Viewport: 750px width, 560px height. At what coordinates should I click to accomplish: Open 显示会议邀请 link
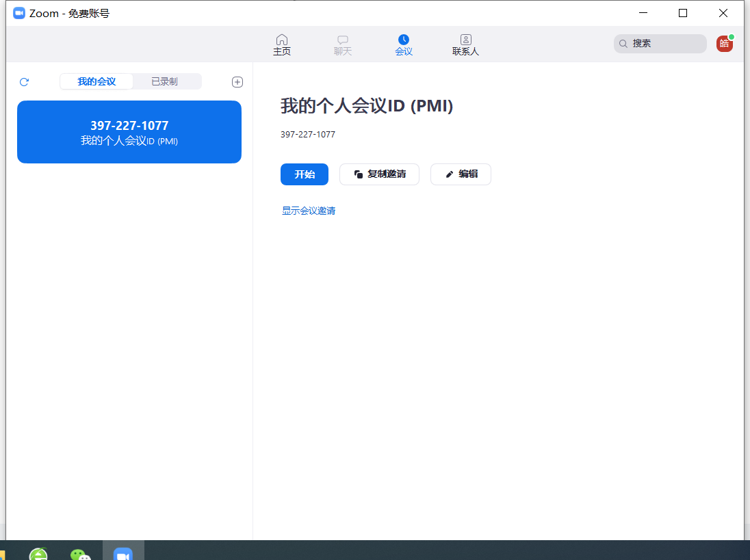pos(309,211)
